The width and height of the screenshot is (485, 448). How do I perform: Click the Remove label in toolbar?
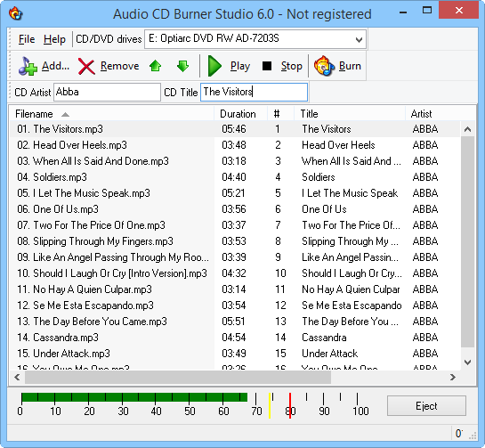(x=120, y=66)
